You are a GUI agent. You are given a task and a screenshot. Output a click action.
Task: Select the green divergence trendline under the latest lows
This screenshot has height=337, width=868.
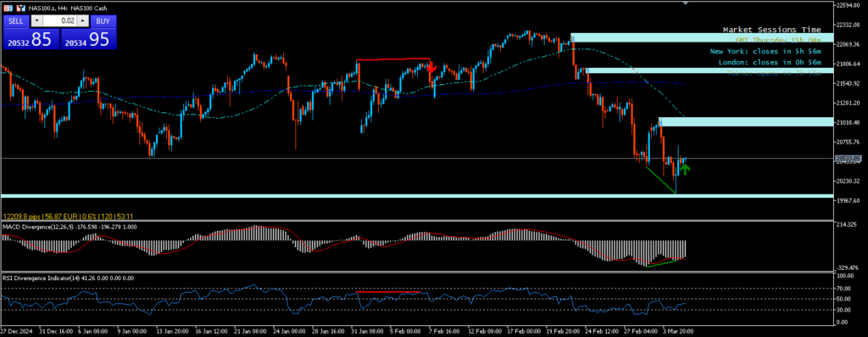(x=661, y=180)
